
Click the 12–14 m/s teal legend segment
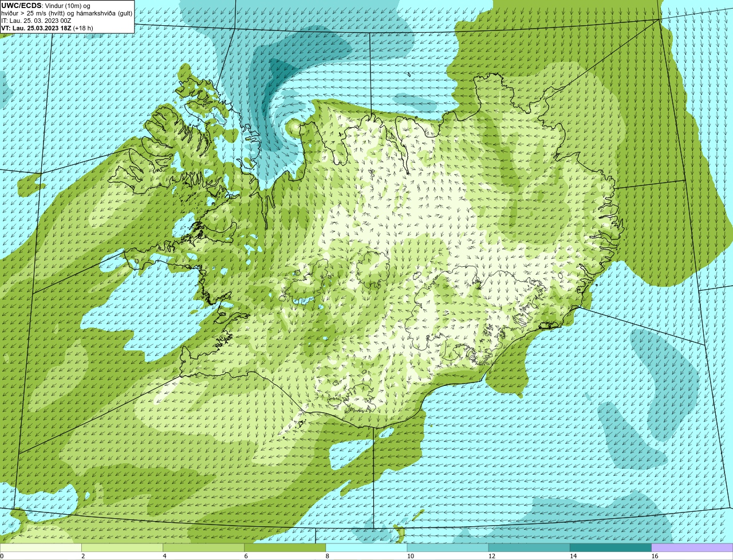pyautogui.click(x=529, y=548)
